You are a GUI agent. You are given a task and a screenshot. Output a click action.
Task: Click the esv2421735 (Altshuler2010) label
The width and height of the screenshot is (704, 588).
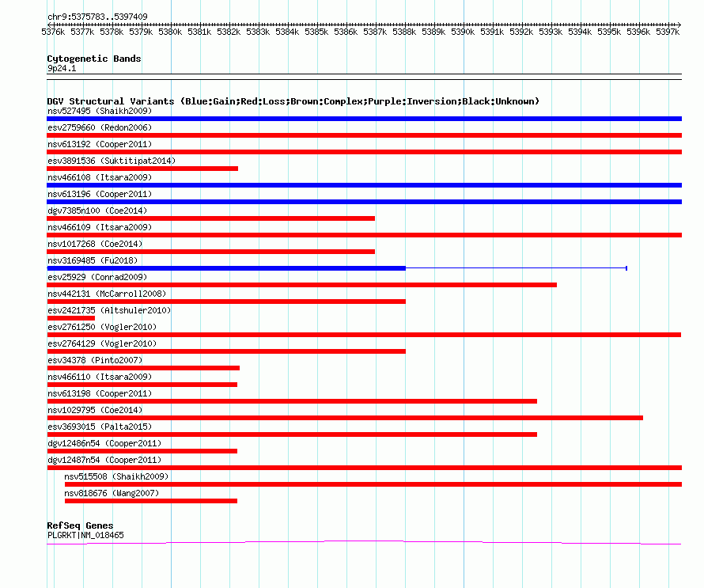point(109,310)
